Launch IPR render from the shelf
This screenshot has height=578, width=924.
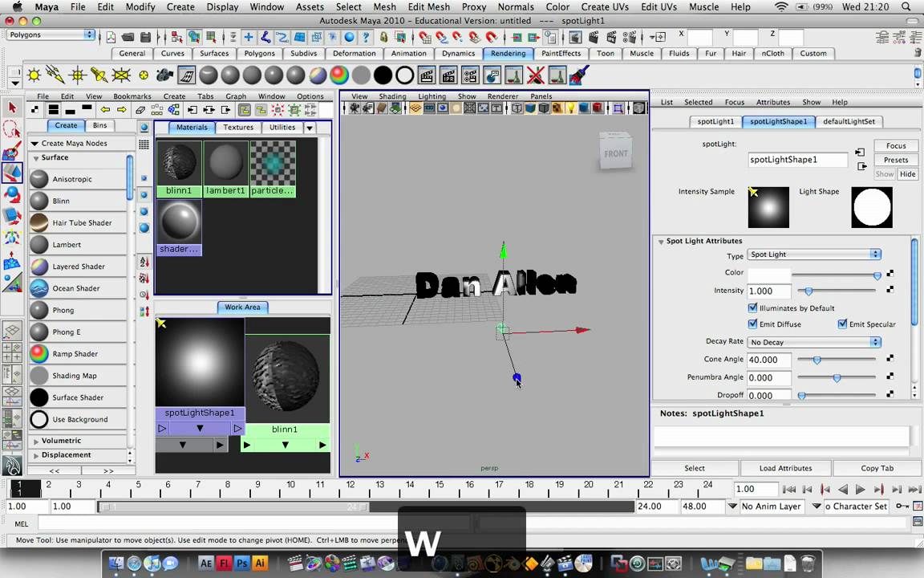click(448, 75)
